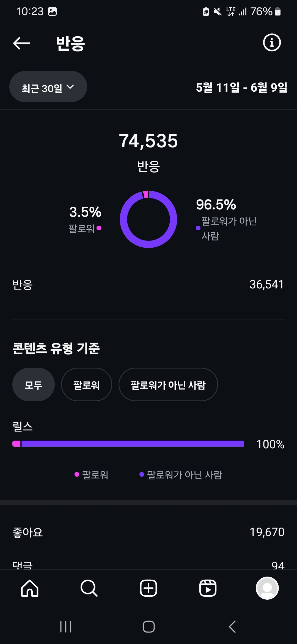Open the info icon in header

272,43
